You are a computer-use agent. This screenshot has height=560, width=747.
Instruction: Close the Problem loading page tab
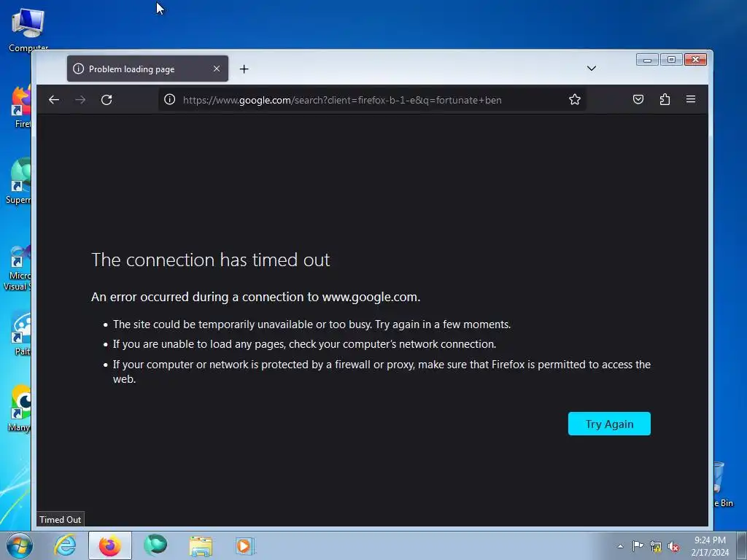217,69
